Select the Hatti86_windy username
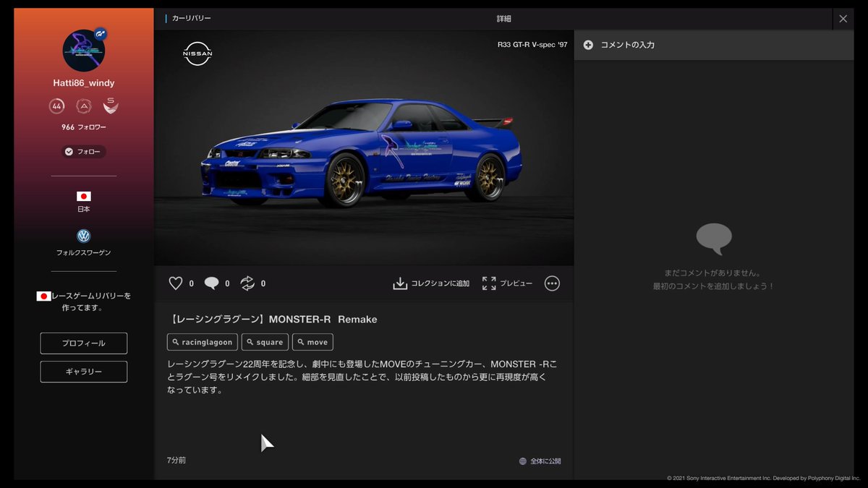Image resolution: width=868 pixels, height=488 pixels. coord(84,83)
